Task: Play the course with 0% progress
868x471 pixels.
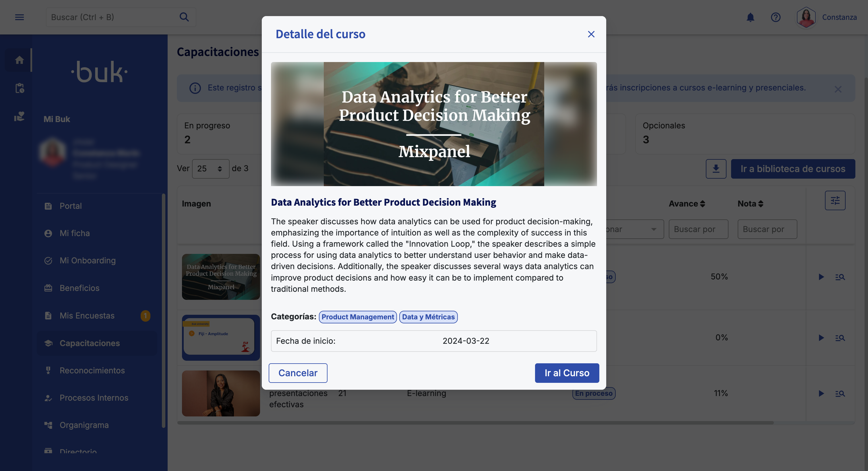Action: (821, 338)
